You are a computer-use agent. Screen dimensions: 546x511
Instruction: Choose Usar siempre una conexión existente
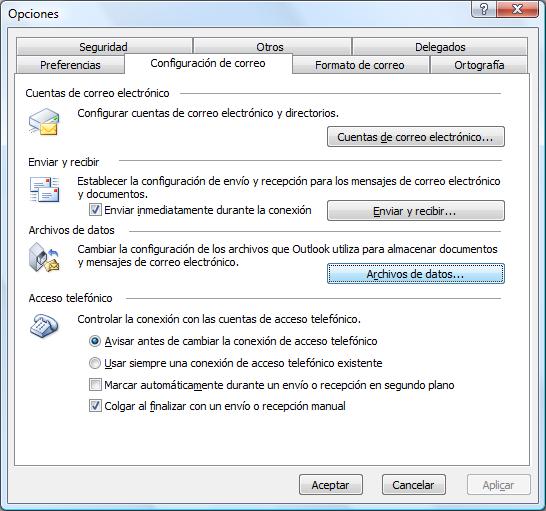(x=95, y=363)
